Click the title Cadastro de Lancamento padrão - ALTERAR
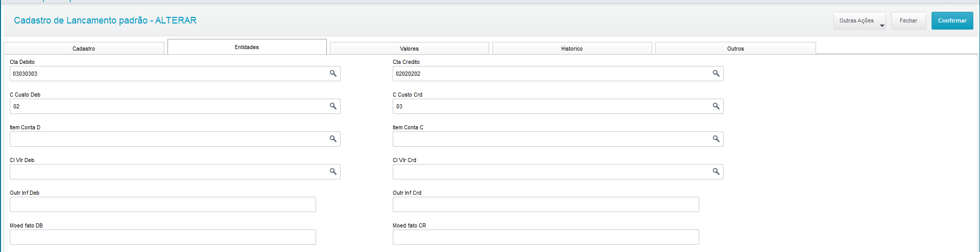The image size is (980, 252). point(105,20)
